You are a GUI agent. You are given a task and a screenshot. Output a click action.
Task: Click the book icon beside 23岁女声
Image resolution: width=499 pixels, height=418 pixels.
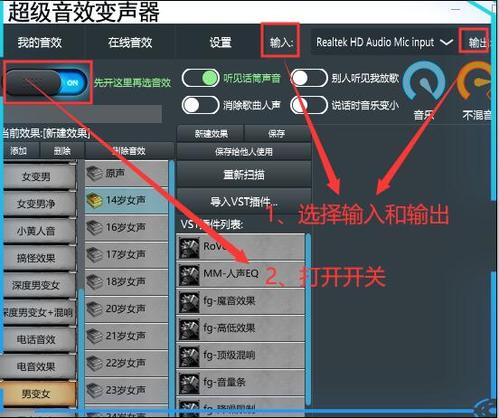tap(94, 390)
